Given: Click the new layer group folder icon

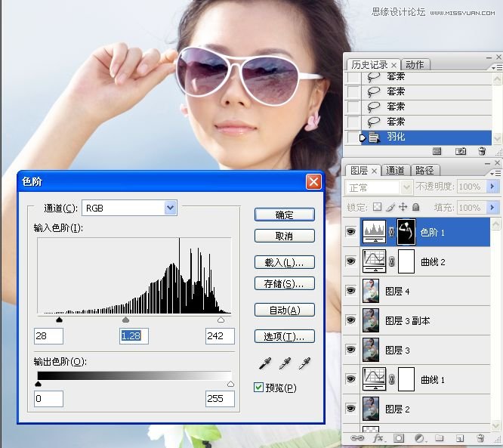Looking at the screenshot, I should (x=439, y=437).
